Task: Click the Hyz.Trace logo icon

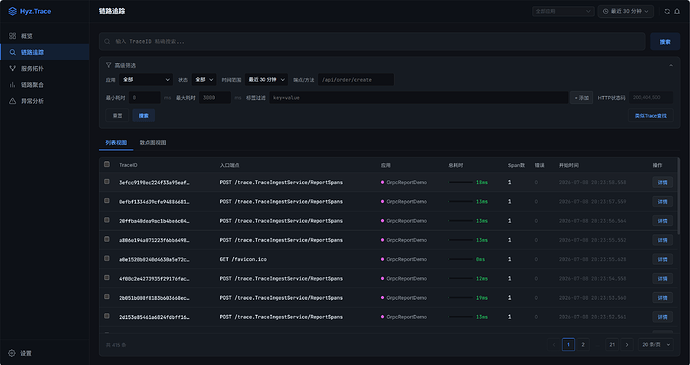Action: (x=12, y=11)
